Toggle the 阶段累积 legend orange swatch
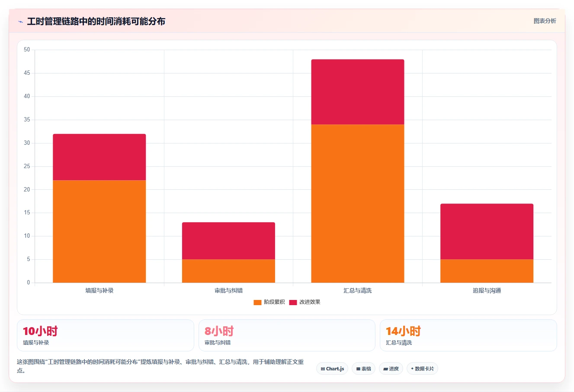This screenshot has height=392, width=574. [257, 302]
